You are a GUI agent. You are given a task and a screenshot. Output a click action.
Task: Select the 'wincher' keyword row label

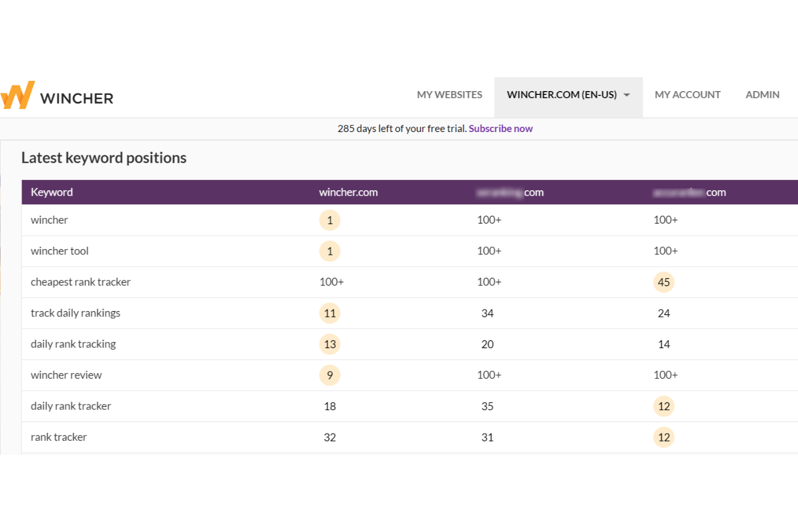point(49,220)
